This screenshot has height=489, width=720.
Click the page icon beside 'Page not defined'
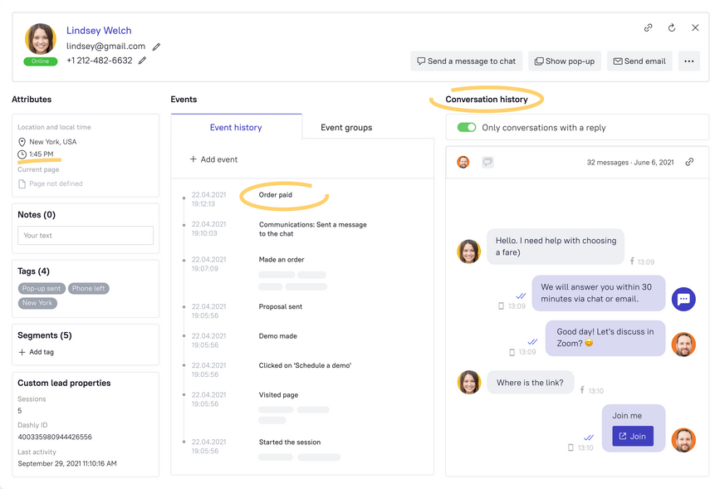[x=22, y=184]
